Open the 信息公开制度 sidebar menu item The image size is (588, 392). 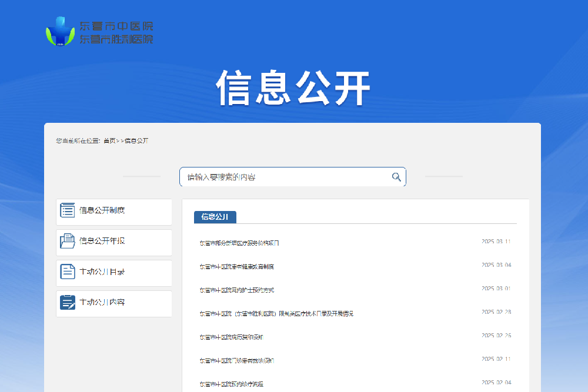(x=113, y=211)
